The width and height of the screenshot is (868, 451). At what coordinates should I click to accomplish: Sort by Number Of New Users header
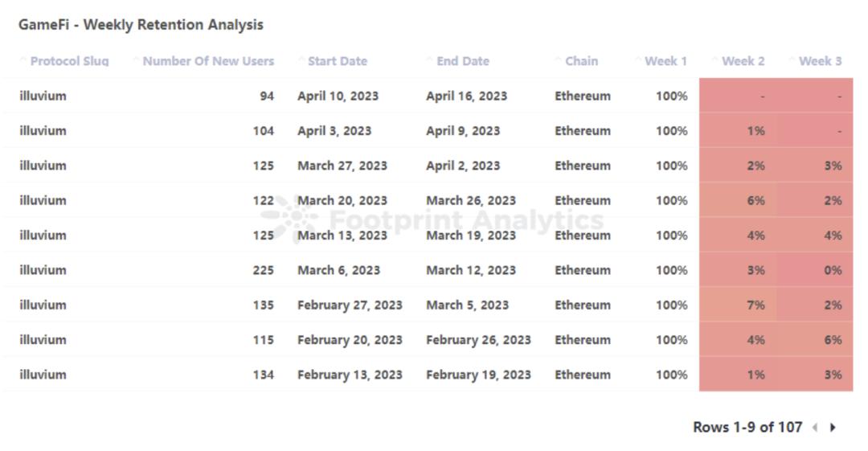click(208, 61)
